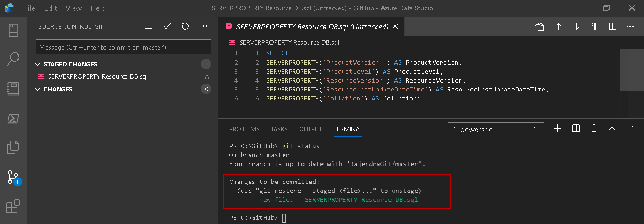Open the Search view in activity bar

point(13,59)
